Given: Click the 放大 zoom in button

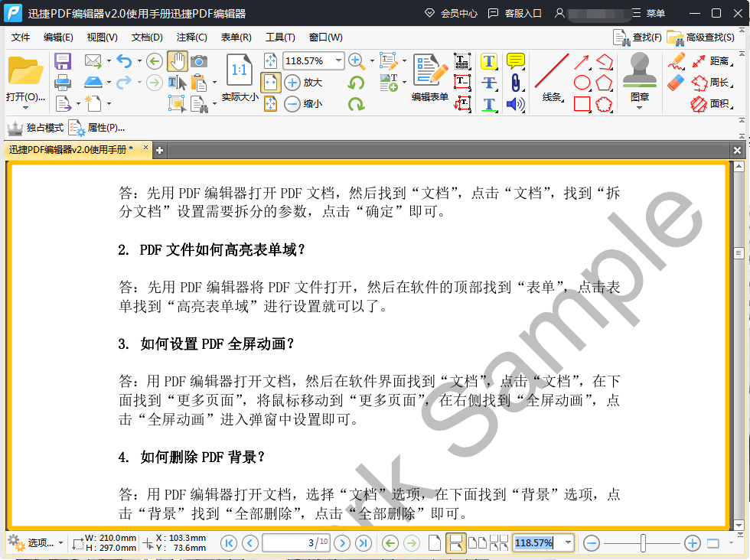Looking at the screenshot, I should tap(303, 83).
